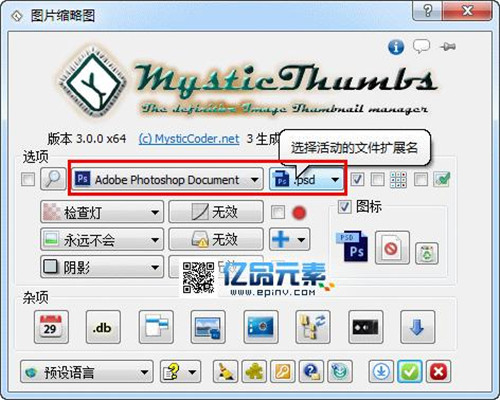Click the pushpin icon at top right

tap(448, 47)
